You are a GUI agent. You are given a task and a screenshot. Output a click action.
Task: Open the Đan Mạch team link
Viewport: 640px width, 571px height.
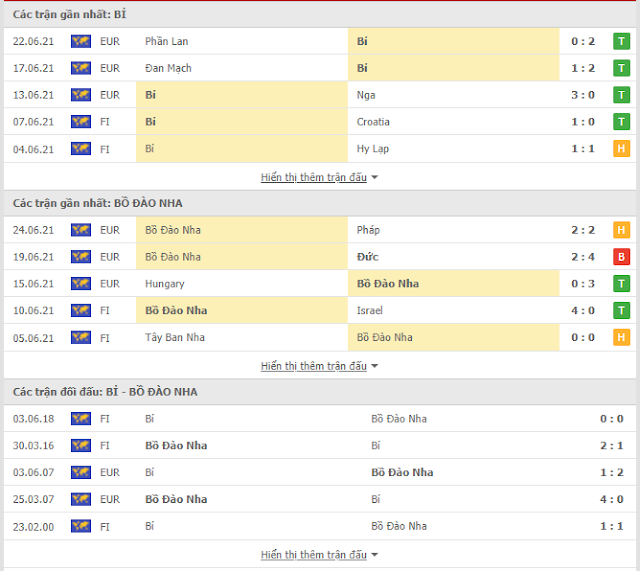point(166,68)
